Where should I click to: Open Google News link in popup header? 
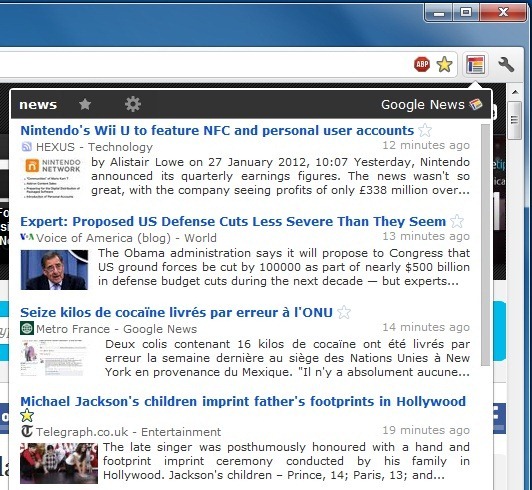(x=422, y=105)
